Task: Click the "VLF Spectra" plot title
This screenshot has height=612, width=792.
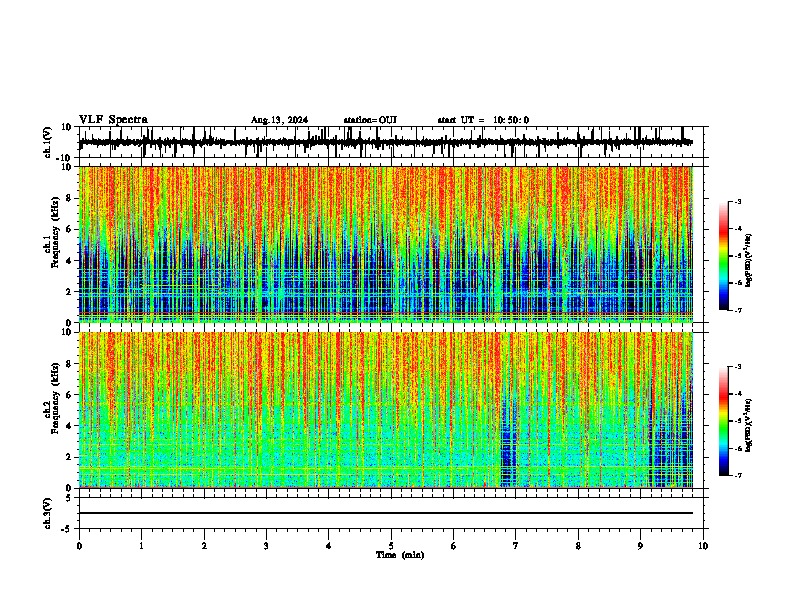Action: [x=113, y=120]
